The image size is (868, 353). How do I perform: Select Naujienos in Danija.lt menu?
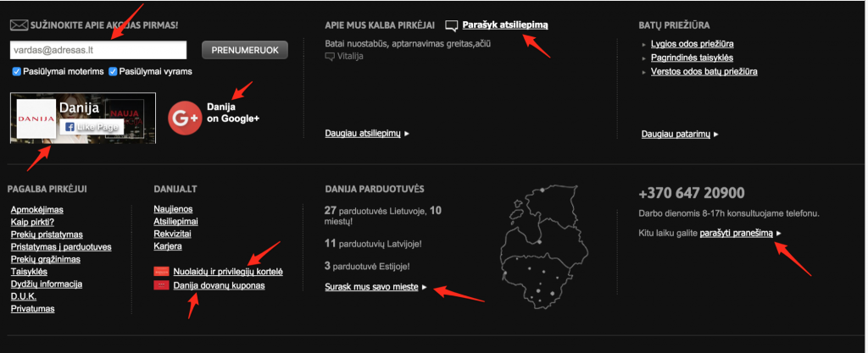[173, 208]
